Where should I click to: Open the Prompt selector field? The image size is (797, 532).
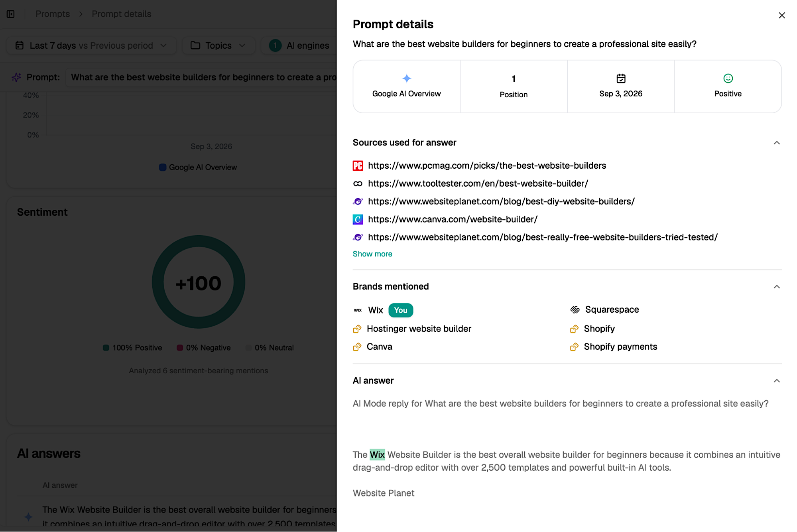201,77
